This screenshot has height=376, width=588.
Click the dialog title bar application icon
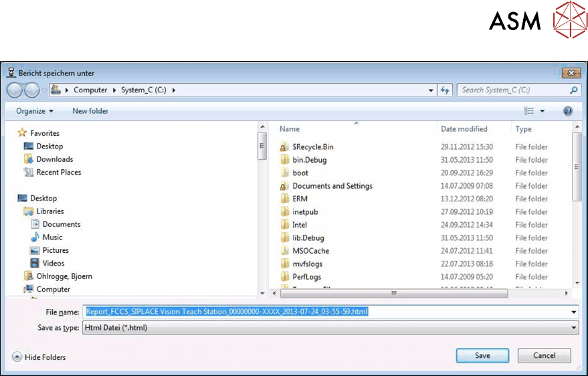point(11,73)
